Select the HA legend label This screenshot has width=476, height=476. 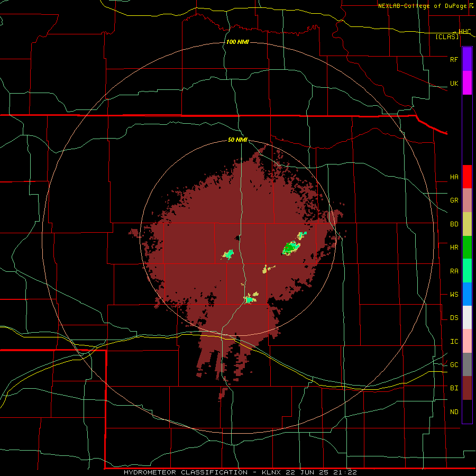point(454,177)
